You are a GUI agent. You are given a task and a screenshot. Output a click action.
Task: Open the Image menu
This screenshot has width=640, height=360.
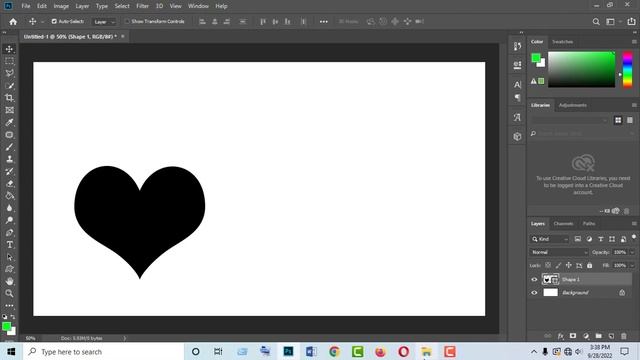(x=61, y=6)
